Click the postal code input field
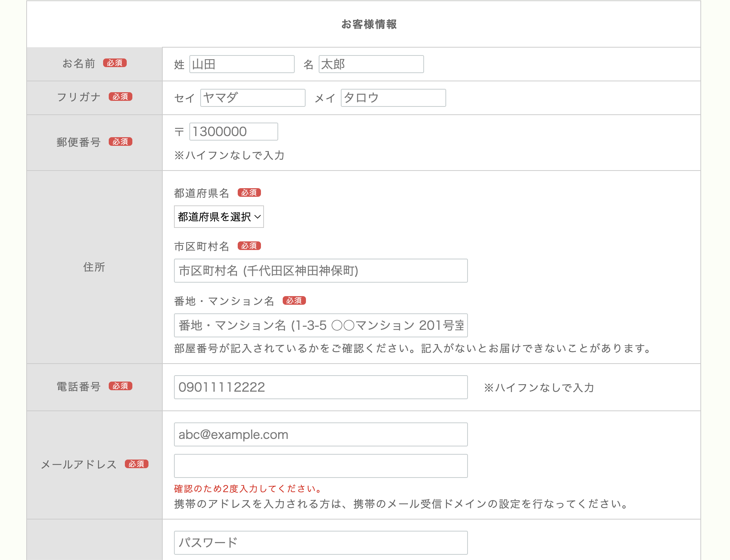This screenshot has height=560, width=730. [x=234, y=132]
